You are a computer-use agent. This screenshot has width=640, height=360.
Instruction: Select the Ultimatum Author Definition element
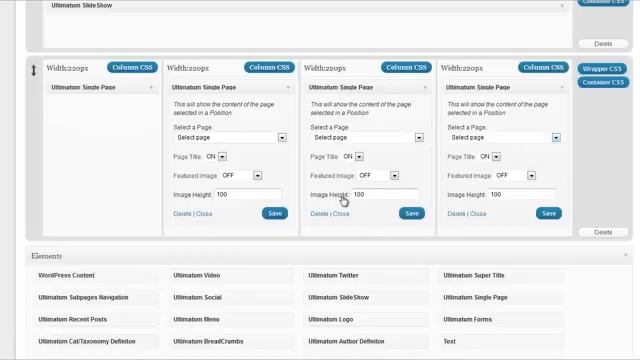pos(366,342)
